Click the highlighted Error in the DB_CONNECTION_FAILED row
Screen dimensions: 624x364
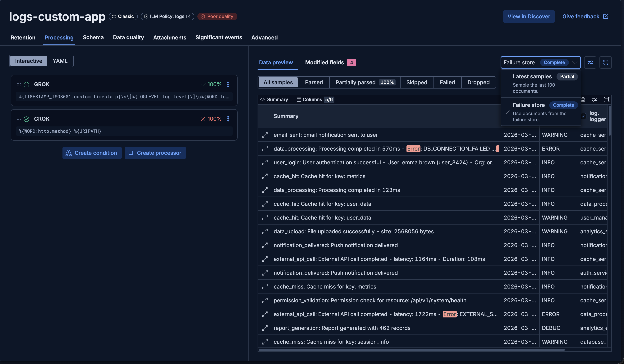pyautogui.click(x=413, y=149)
